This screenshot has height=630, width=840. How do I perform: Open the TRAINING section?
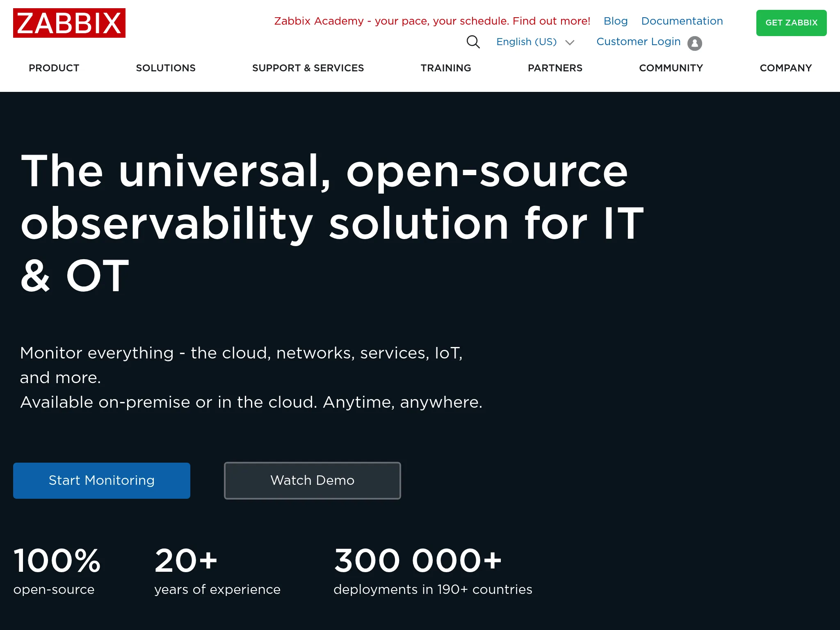tap(445, 68)
